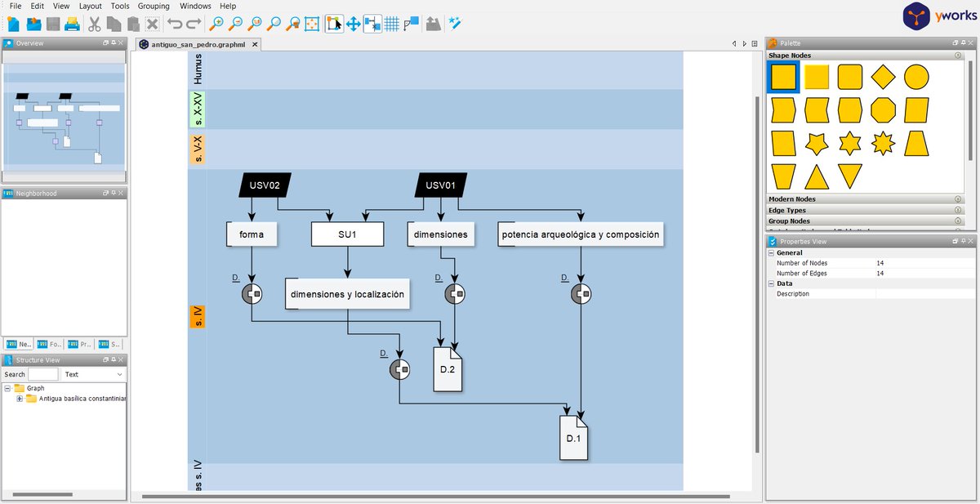This screenshot has width=980, height=504.
Task: Expand the Modern Nodes palette section
Action: (x=958, y=199)
